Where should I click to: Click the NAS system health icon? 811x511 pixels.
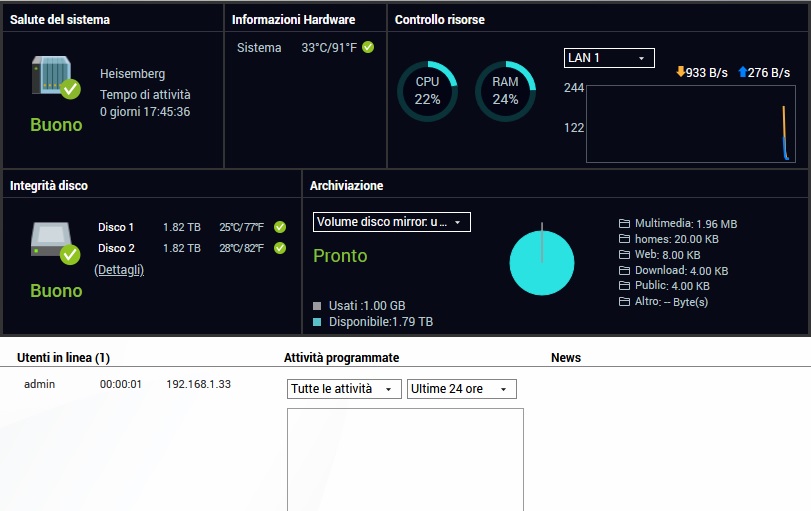(54, 77)
